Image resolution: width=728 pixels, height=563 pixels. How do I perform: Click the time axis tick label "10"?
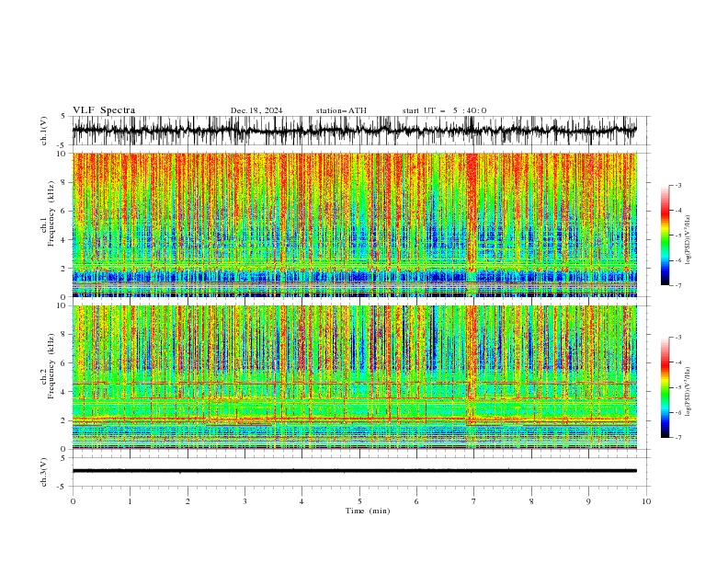pyautogui.click(x=646, y=501)
